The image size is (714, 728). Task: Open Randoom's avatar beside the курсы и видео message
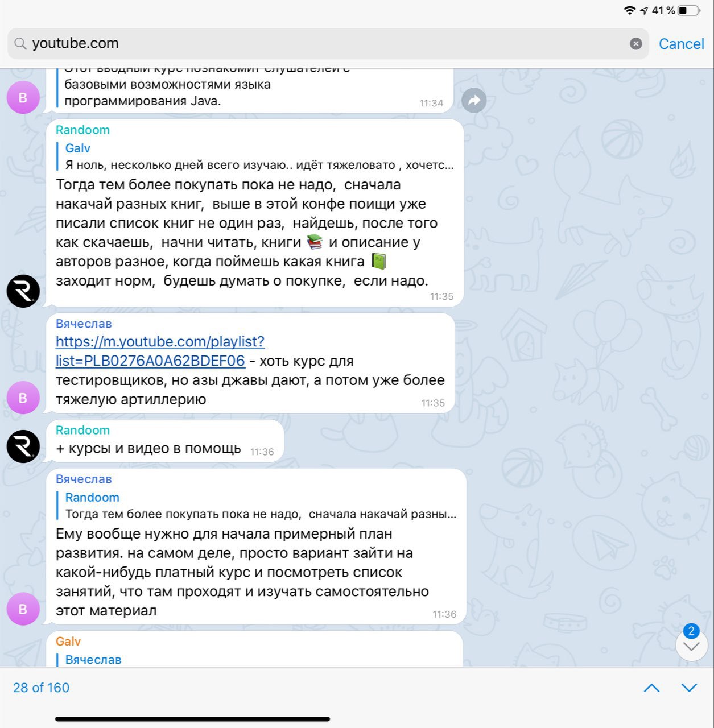(23, 446)
